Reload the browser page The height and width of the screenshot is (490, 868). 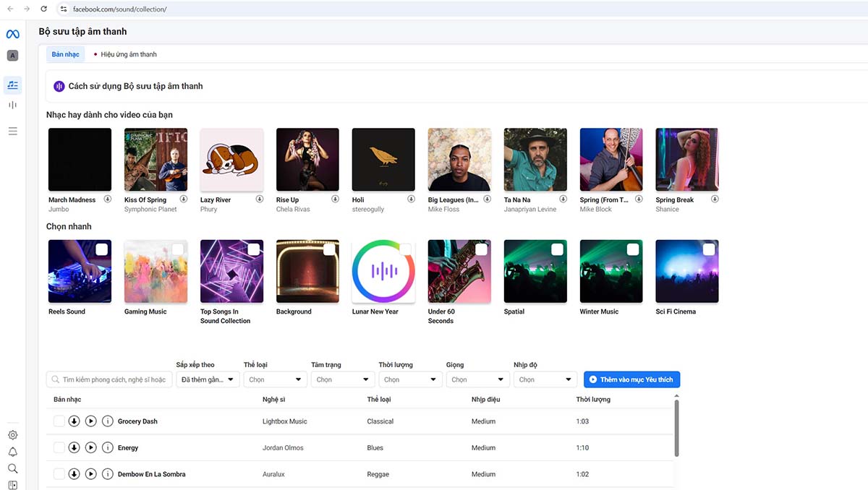43,9
